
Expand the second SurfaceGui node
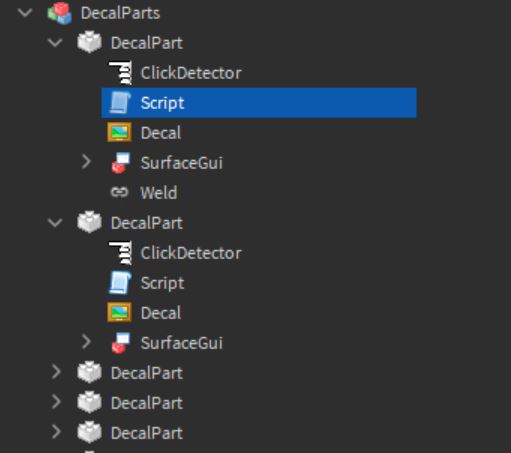[x=86, y=342]
